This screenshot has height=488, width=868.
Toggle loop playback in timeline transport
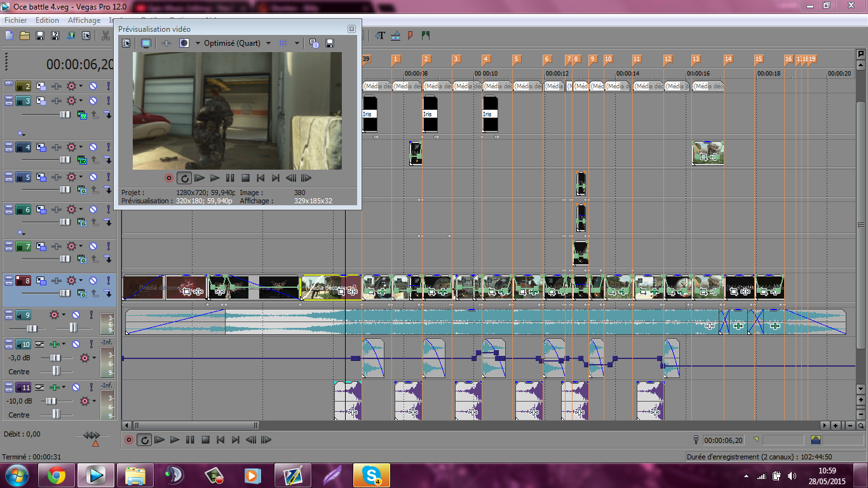pos(144,440)
